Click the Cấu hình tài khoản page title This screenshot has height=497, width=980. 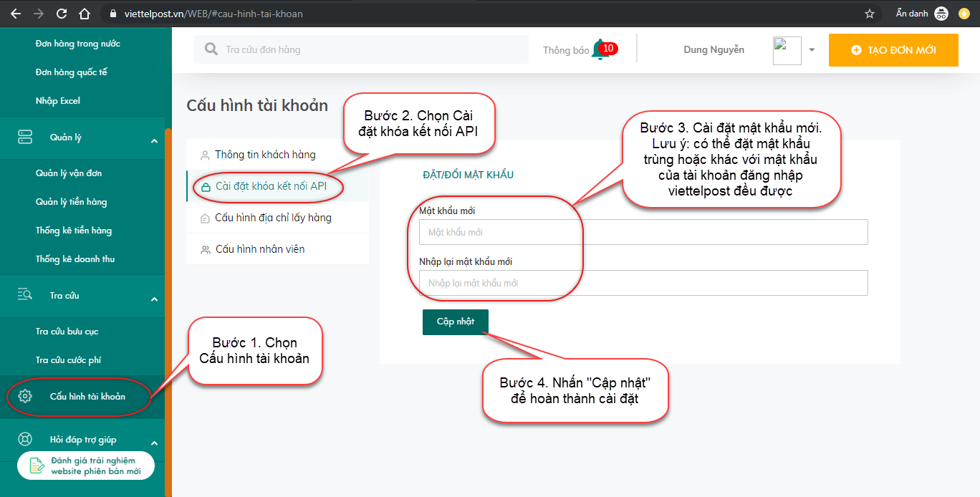pos(257,105)
